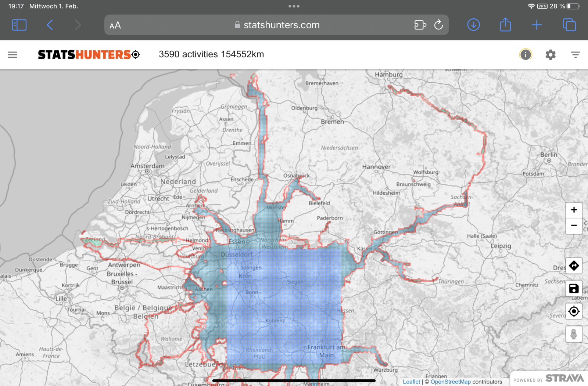Image resolution: width=588 pixels, height=386 pixels.
Task: Go forward to the next page
Action: [78, 25]
